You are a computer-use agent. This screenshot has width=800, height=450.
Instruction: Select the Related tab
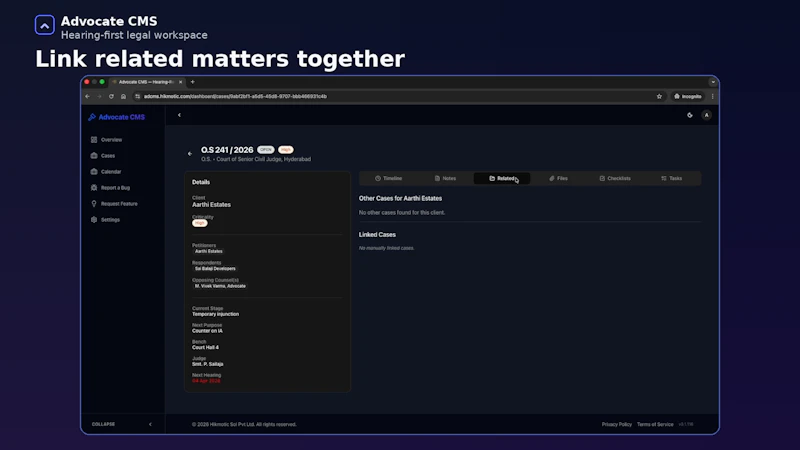[502, 179]
